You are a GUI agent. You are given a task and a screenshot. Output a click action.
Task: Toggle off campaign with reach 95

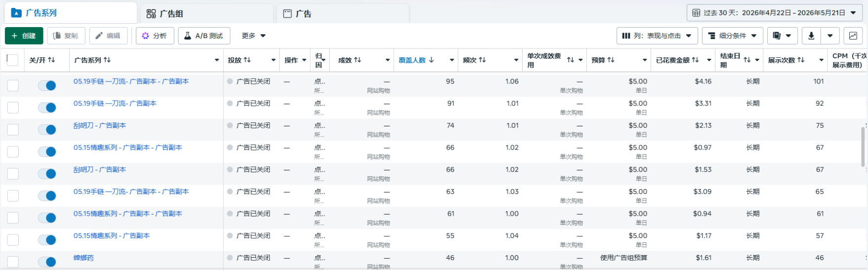click(47, 85)
